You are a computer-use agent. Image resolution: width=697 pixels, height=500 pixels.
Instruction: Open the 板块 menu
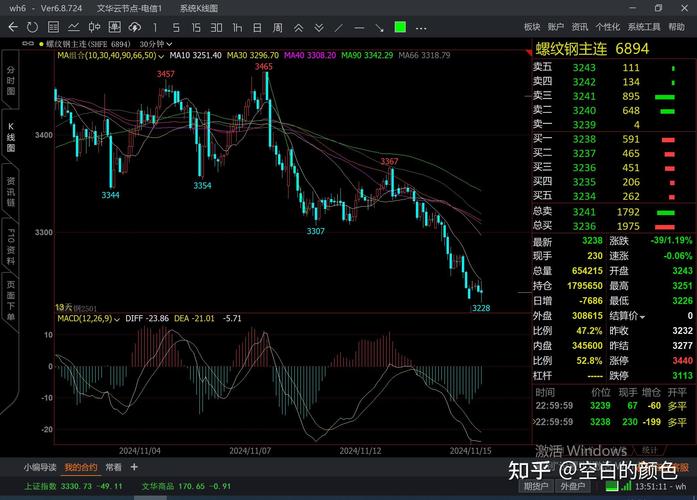pos(532,27)
